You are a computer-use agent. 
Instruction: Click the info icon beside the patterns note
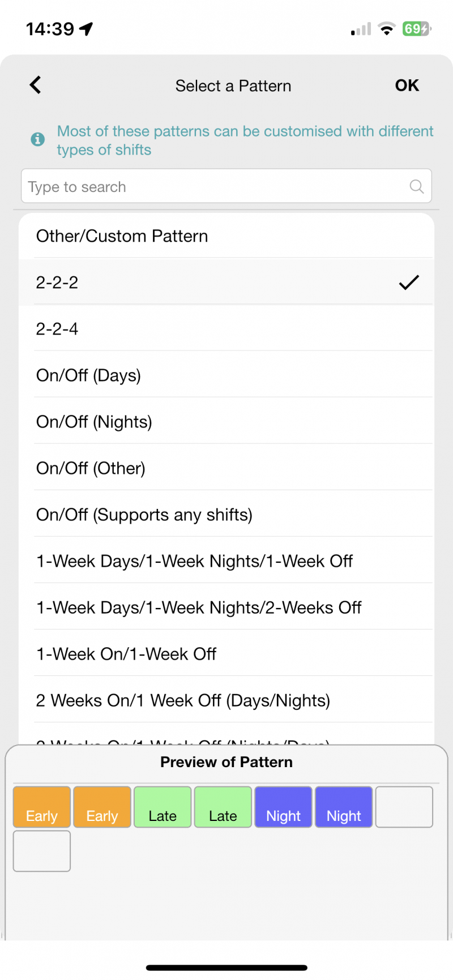(37, 139)
